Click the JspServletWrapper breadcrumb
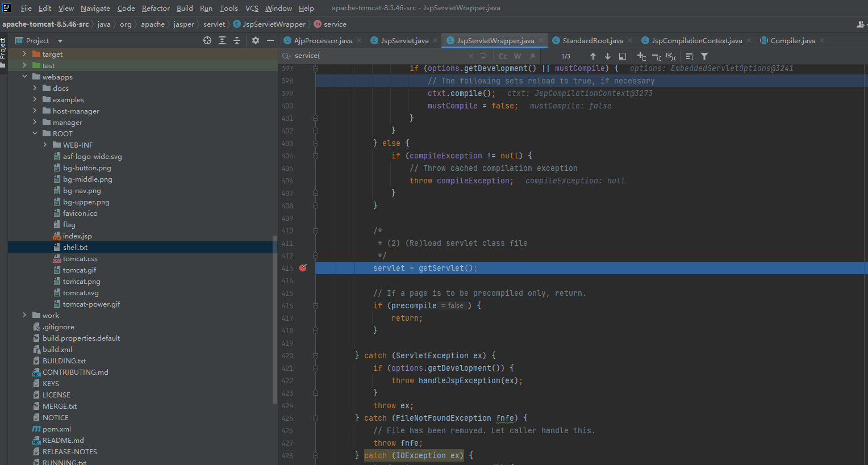Screen dimensions: 868x465 [269, 24]
